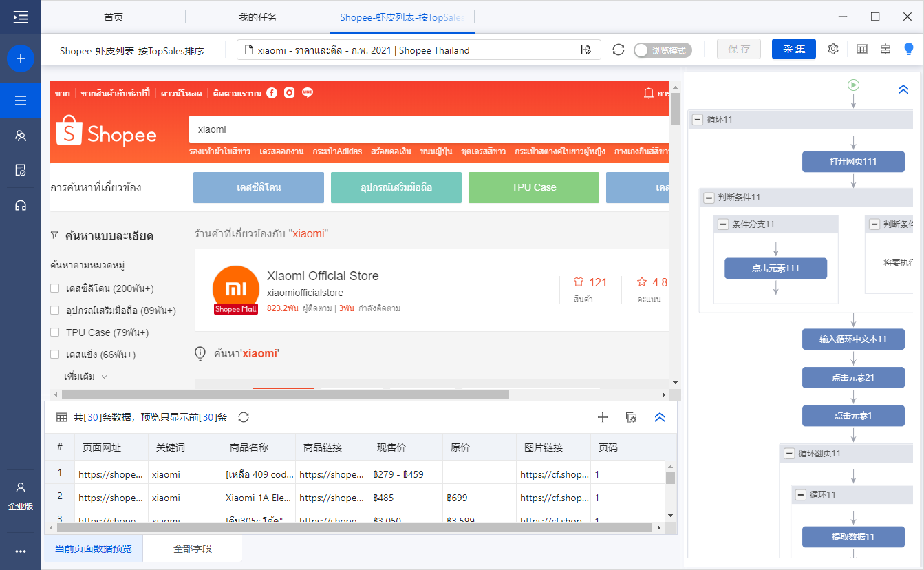Expand เพิ่มเติม to show more categories
The image size is (924, 570).
tap(86, 377)
